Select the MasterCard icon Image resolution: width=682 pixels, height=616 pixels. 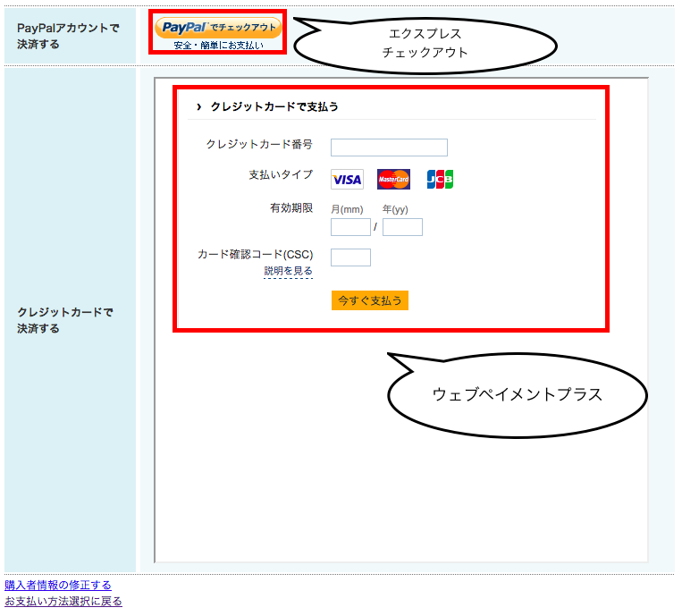tap(393, 179)
